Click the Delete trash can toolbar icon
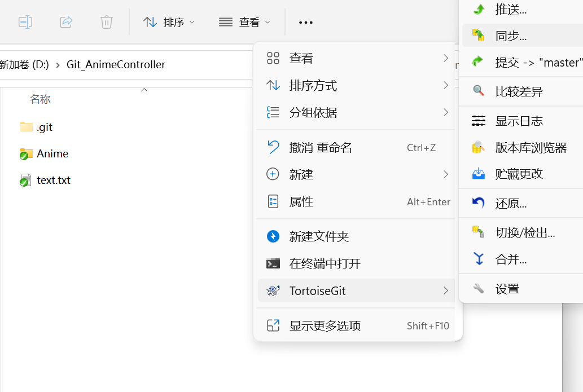This screenshot has height=392, width=583. coord(107,23)
